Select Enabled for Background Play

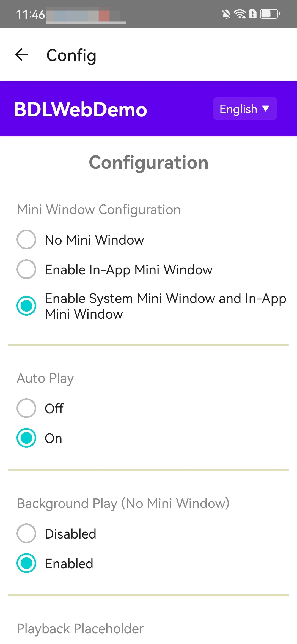point(26,563)
